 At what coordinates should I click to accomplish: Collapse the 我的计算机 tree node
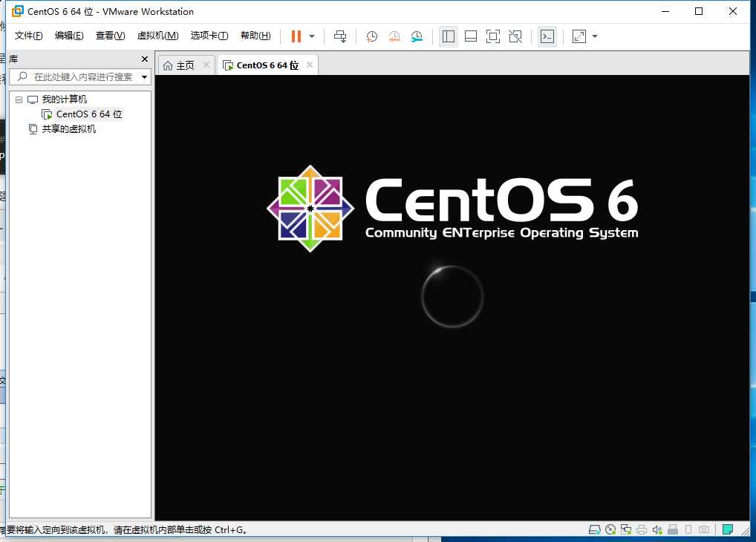coord(19,99)
